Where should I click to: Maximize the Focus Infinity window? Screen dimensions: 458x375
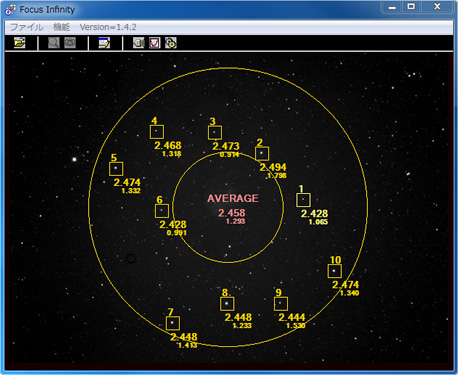tap(411, 7)
